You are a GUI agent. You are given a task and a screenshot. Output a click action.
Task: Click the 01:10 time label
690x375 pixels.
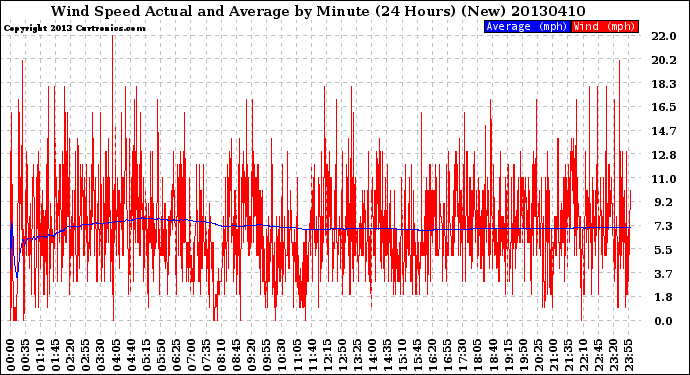[x=41, y=355]
